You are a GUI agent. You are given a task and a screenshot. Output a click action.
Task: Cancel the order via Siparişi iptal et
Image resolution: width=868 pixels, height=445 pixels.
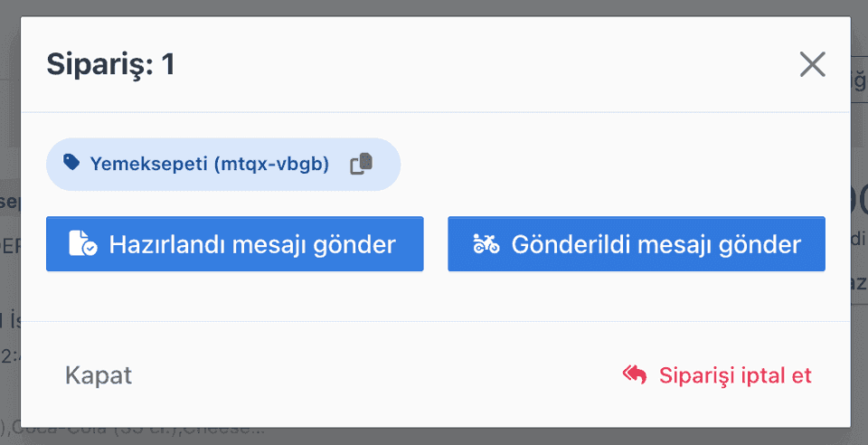coord(717,375)
